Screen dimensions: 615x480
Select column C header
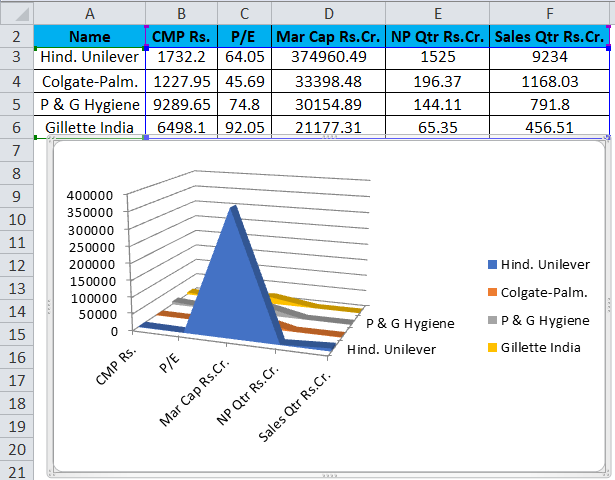pos(244,14)
